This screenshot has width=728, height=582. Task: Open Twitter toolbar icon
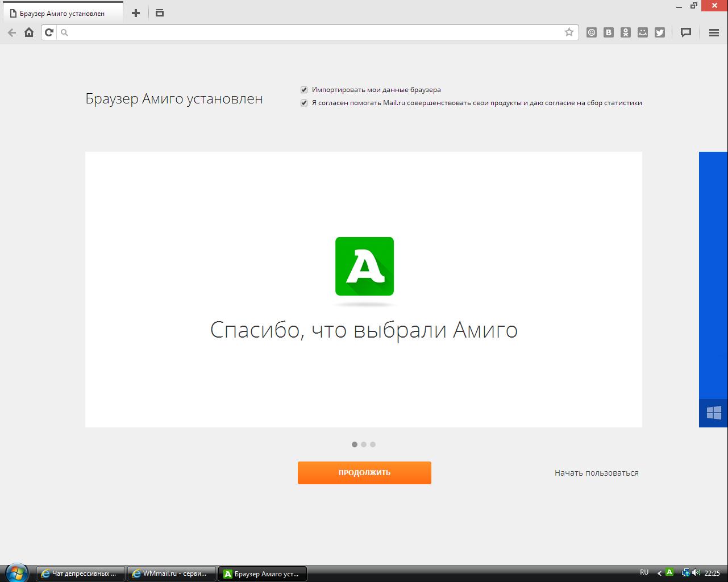660,32
